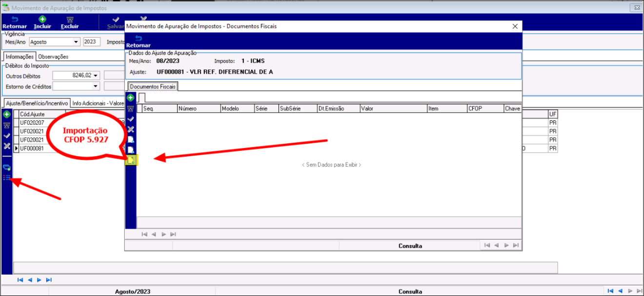The image size is (644, 296).
Task: Go to next record using blue arrow, main bottom-left
Action: tap(39, 280)
